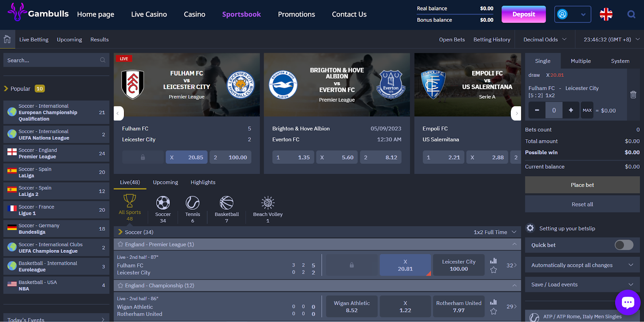Open the search magnifier in the header

tap(631, 14)
